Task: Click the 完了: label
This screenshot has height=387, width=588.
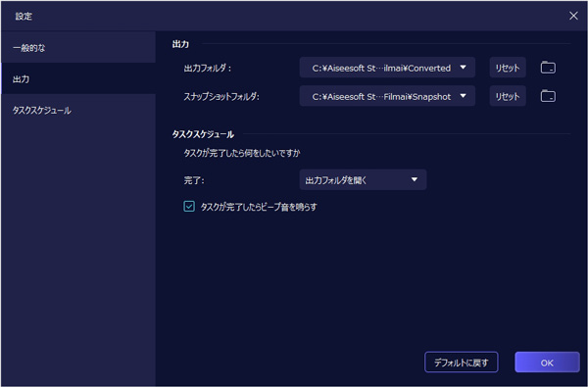Action: point(194,180)
